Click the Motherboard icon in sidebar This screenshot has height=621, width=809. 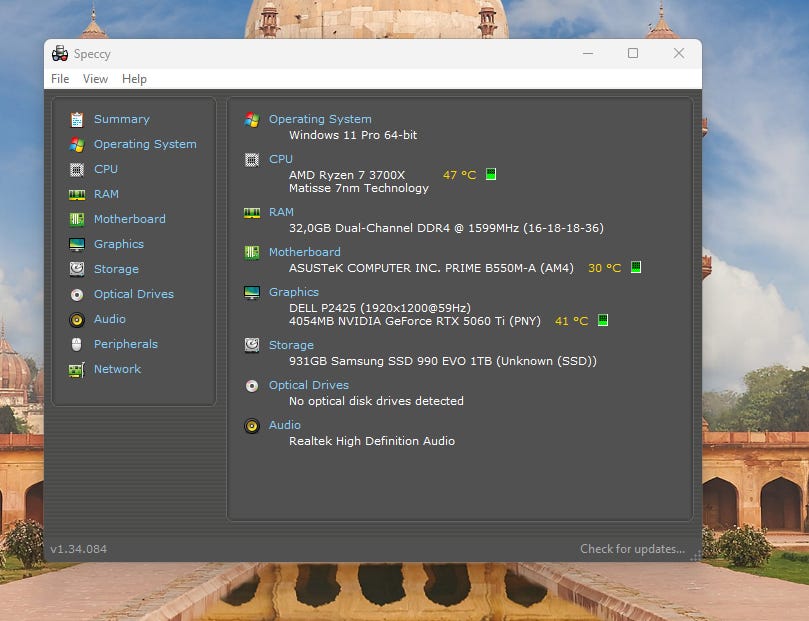77,219
